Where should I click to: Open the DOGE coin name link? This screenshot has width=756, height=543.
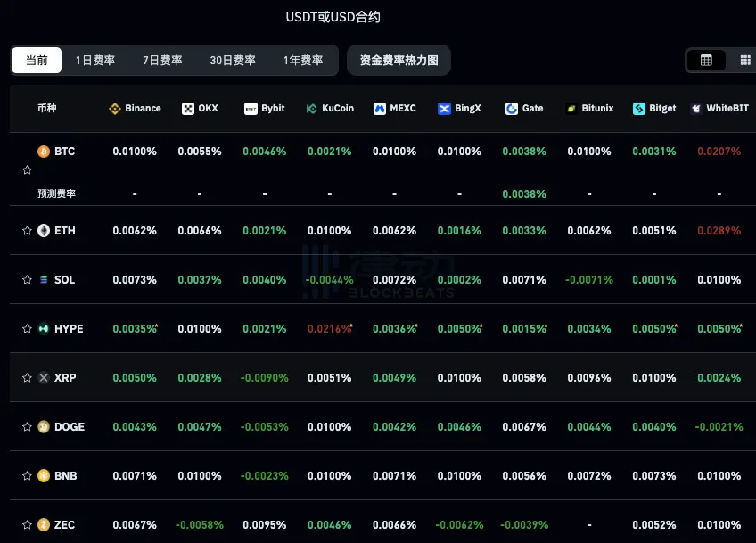coord(70,427)
